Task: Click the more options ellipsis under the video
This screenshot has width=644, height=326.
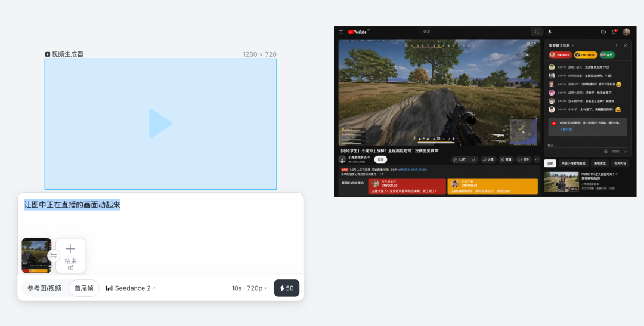Action: click(537, 159)
